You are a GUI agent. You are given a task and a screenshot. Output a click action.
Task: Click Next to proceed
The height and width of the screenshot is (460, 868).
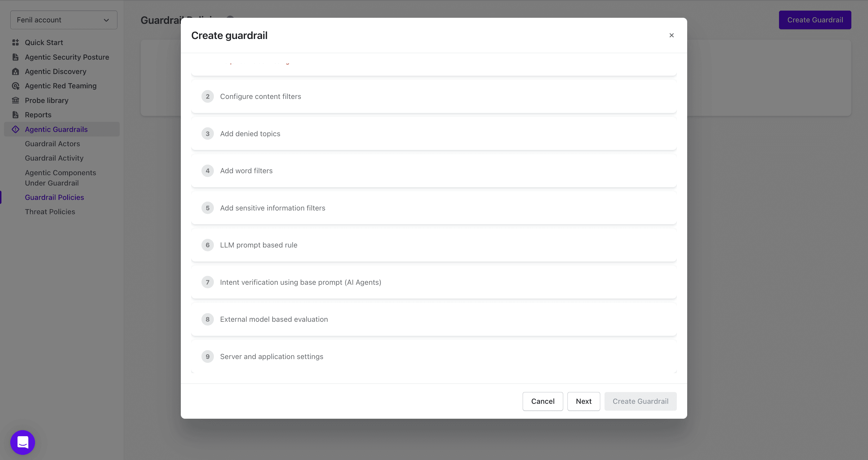(x=584, y=401)
